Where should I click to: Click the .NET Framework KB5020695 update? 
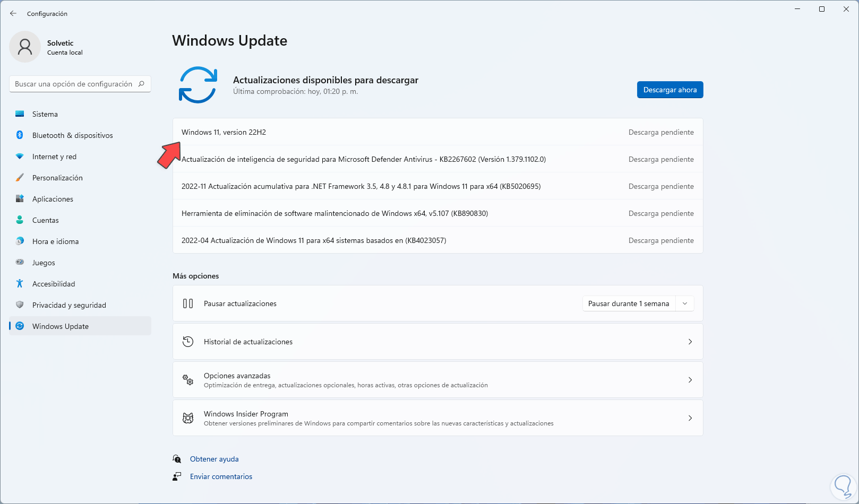tap(438, 186)
